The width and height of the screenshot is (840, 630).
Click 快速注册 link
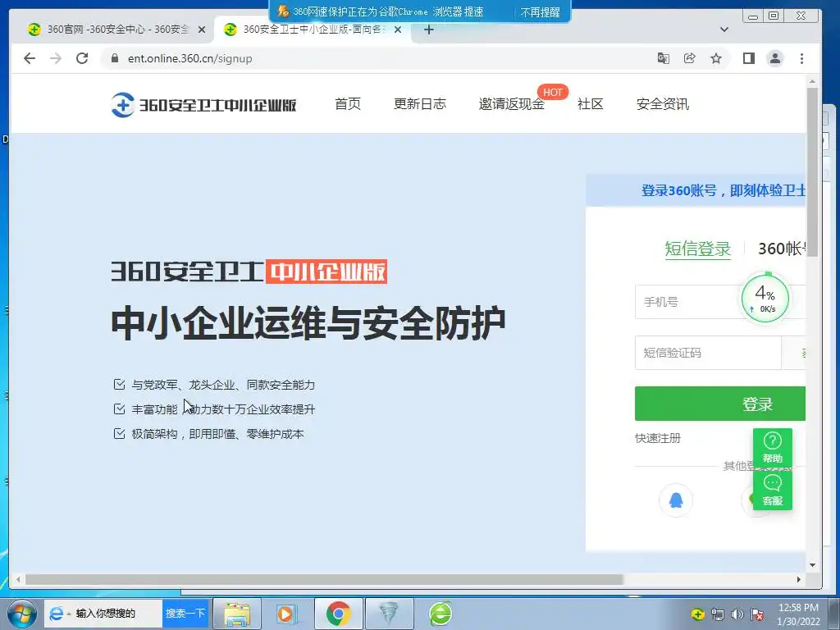point(658,438)
